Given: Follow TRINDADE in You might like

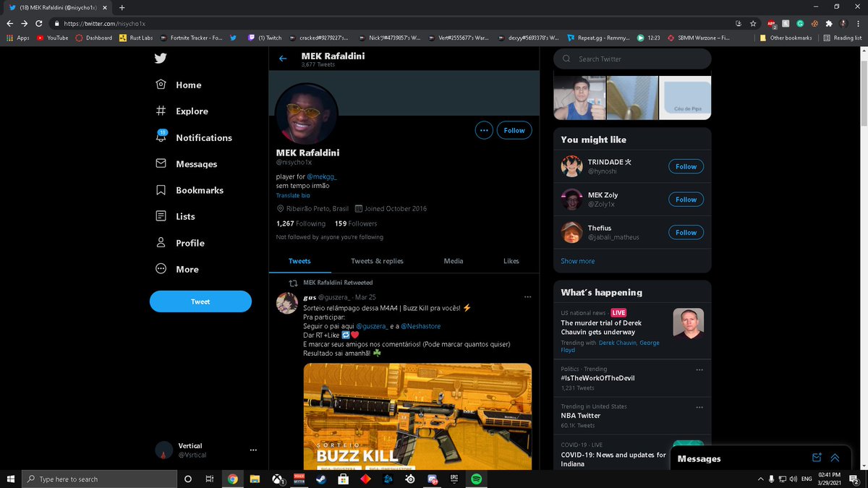Looking at the screenshot, I should [686, 166].
